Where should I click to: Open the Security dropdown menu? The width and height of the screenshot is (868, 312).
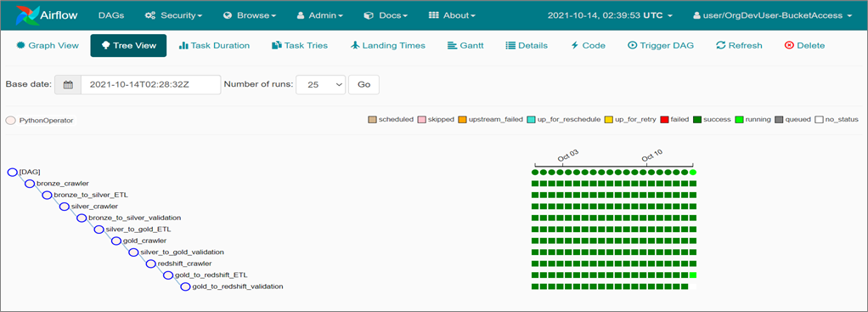tap(173, 15)
